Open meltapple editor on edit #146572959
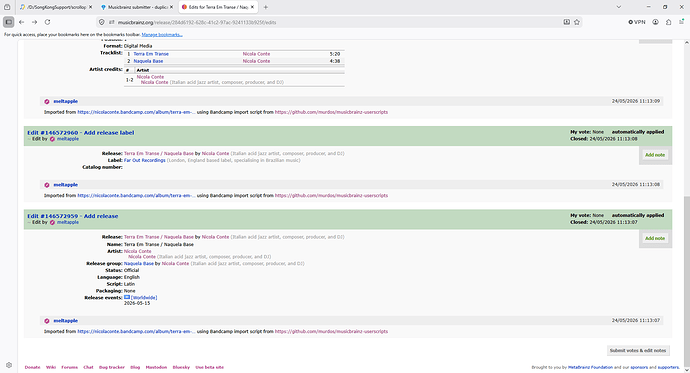The width and height of the screenshot is (690, 373). click(68, 223)
